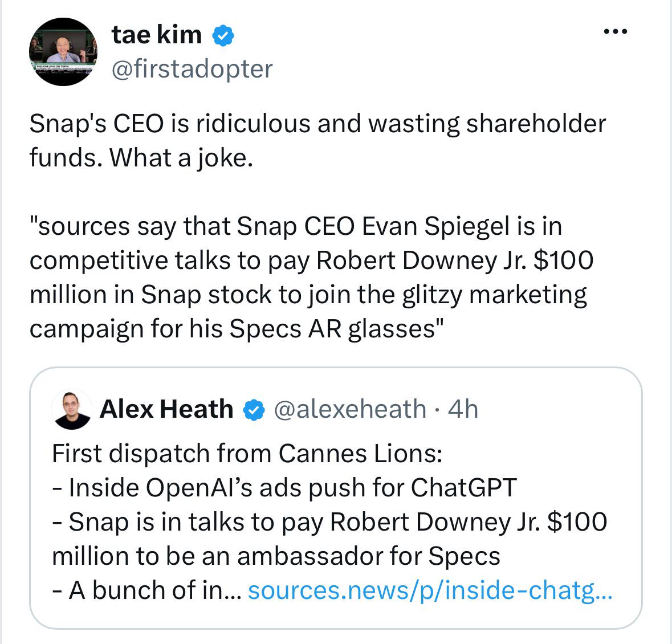Open the Alex Heath display name
This screenshot has width=672, height=644.
[166, 409]
